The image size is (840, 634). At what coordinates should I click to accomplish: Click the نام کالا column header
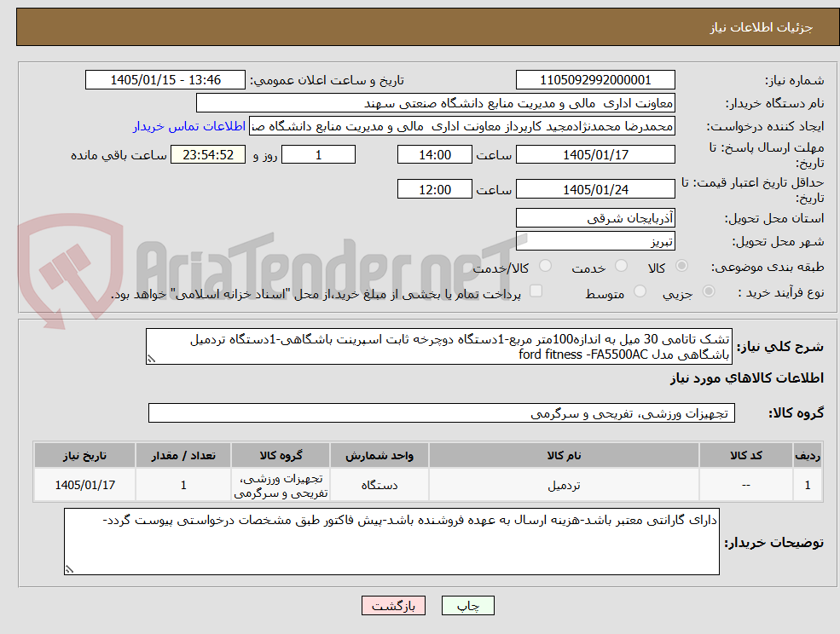click(564, 455)
